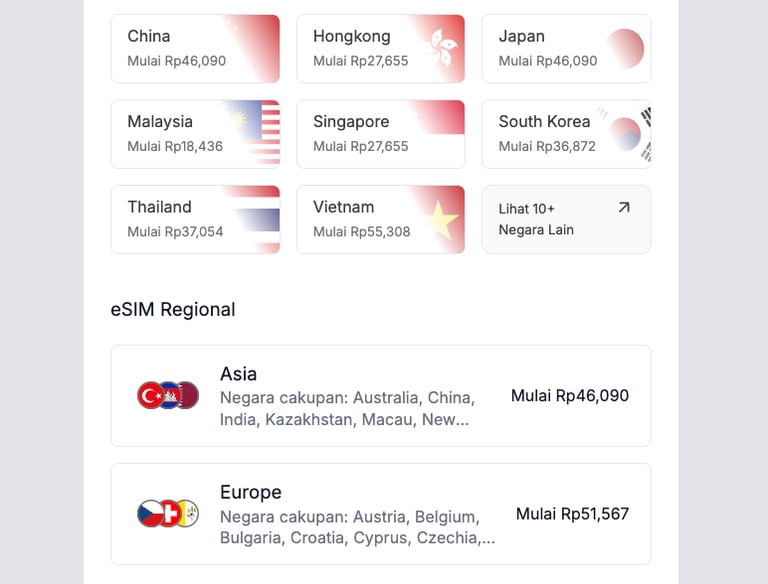Click the Mulai Rp51,567 Europe price
The width and height of the screenshot is (768, 584).
[x=572, y=514]
